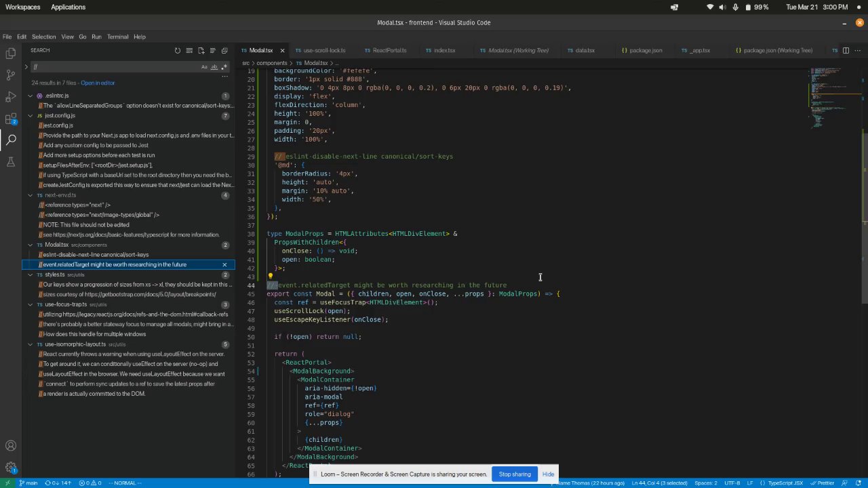Open the Testing flask view
The width and height of the screenshot is (868, 488).
tap(11, 161)
